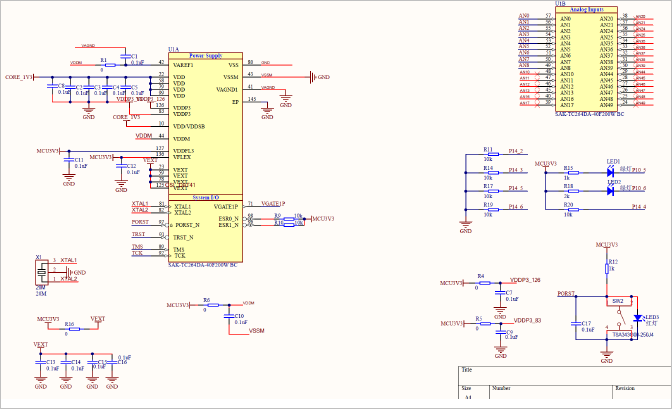This screenshot has height=409, width=672.
Task: Select capacitor C8 symbol
Action: pyautogui.click(x=52, y=86)
